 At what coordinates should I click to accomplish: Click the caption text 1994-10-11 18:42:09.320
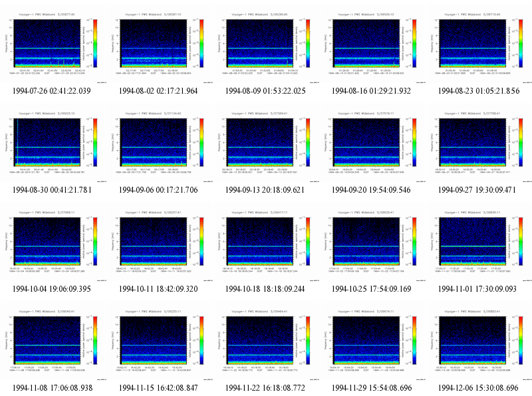tap(158, 289)
